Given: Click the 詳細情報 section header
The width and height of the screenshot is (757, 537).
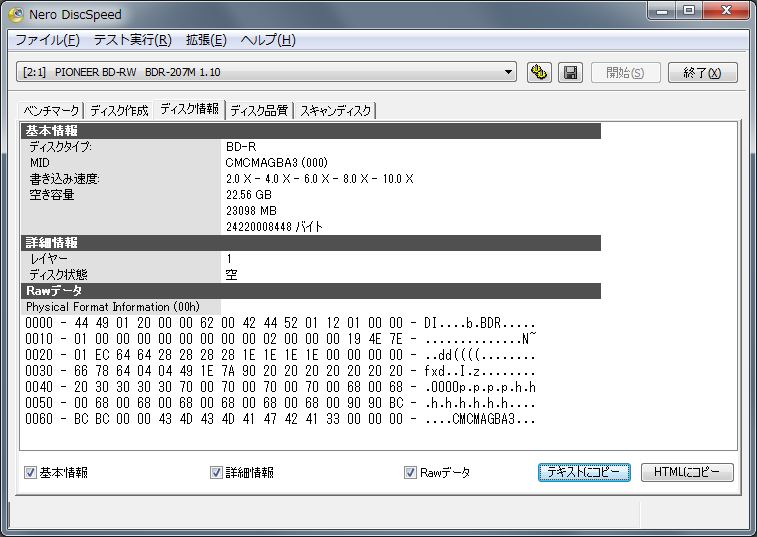Looking at the screenshot, I should click(x=311, y=243).
